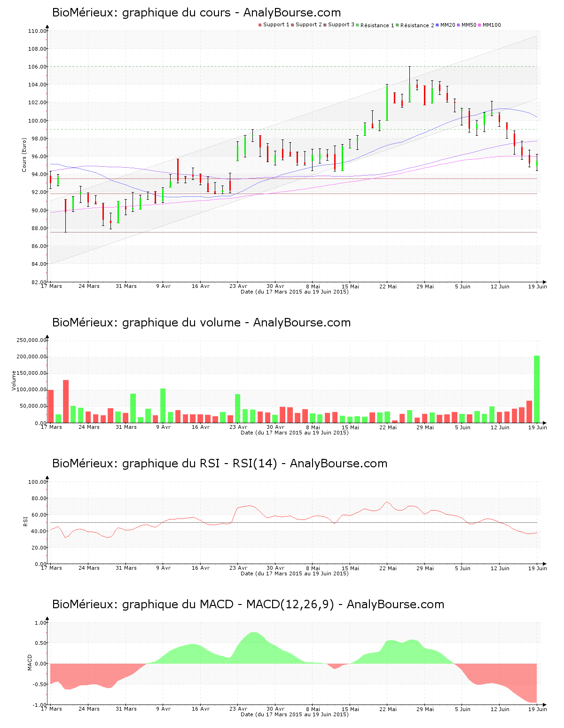Click the Support 1 legend color swatch
This screenshot has width=564, height=728.
coord(260,25)
